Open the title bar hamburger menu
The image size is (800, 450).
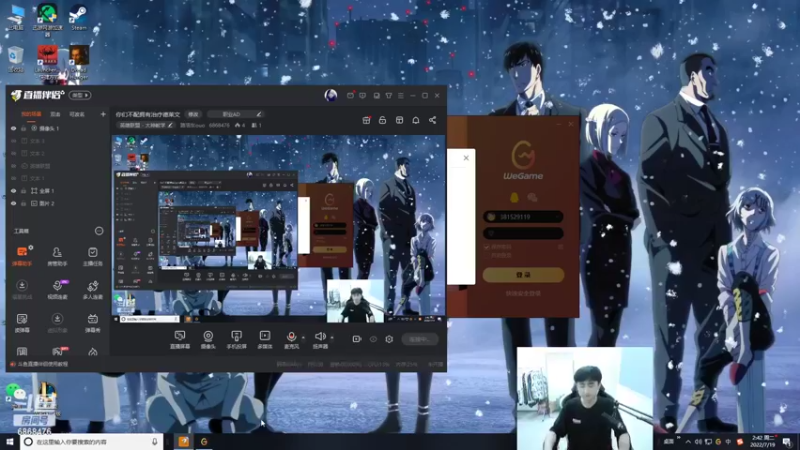(401, 95)
